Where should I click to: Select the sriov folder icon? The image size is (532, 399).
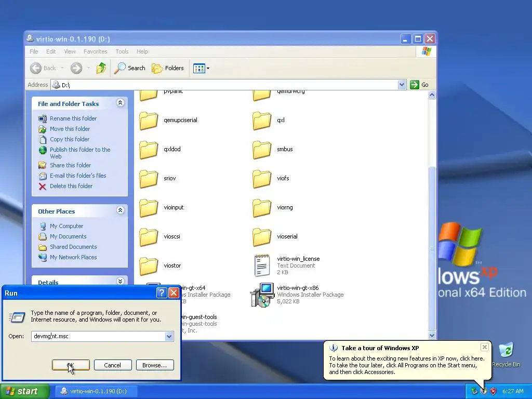pyautogui.click(x=149, y=179)
